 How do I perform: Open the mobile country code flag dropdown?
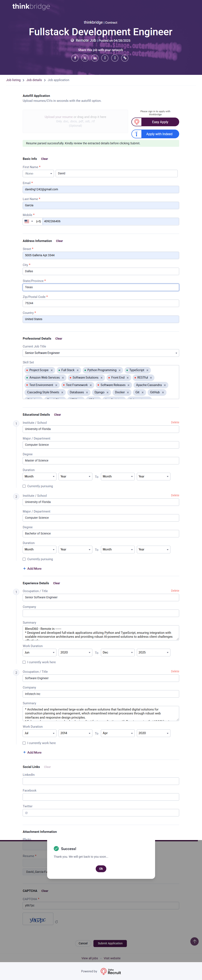(x=29, y=221)
